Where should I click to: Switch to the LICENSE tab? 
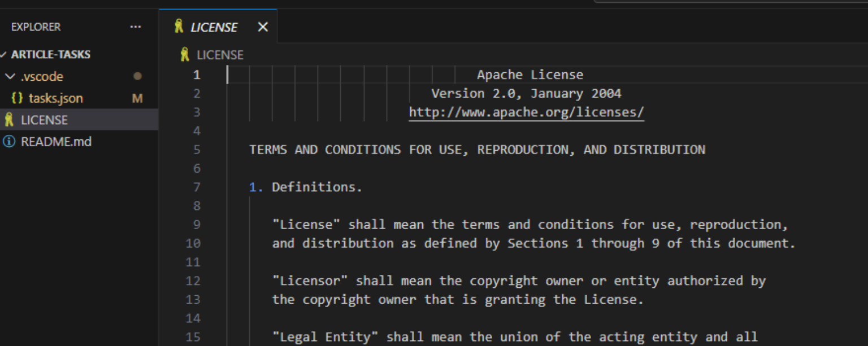click(x=214, y=27)
